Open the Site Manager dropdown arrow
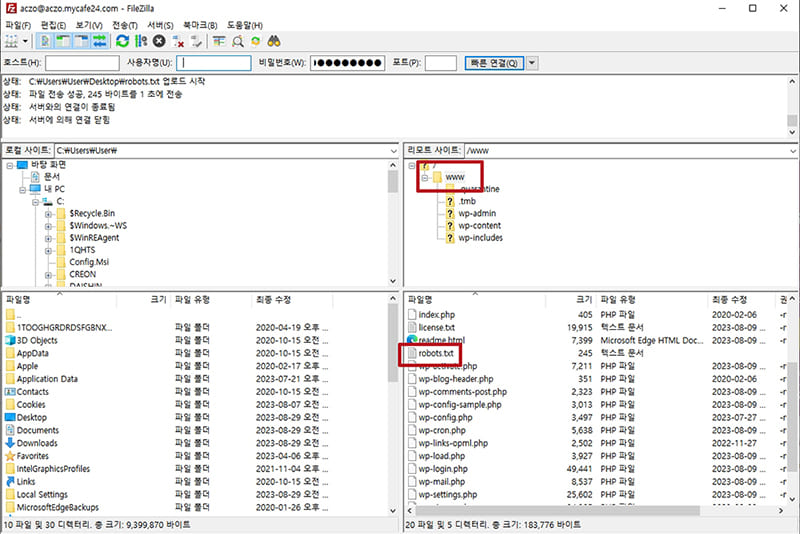800x534 pixels. coord(25,41)
